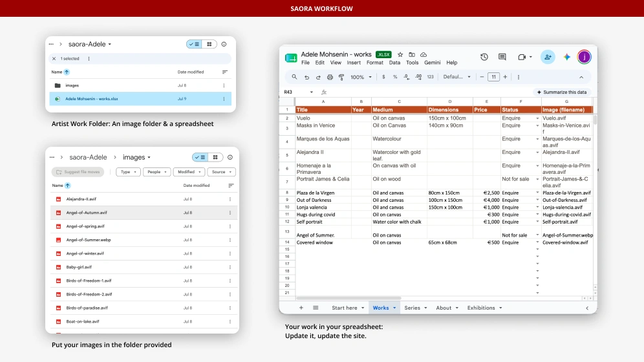Click Suggest file moves button
The height and width of the screenshot is (362, 644).
[x=78, y=172]
